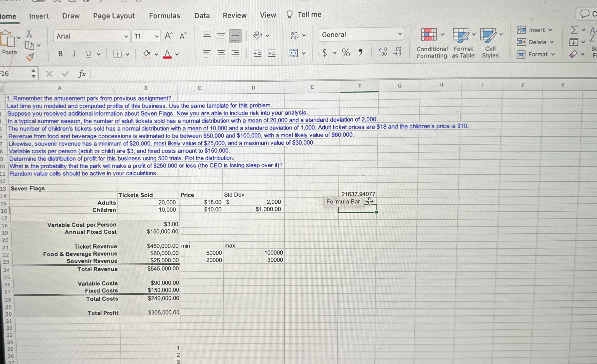Select cell B30 showing $305,000.00
The height and width of the screenshot is (364, 597).
[164, 312]
